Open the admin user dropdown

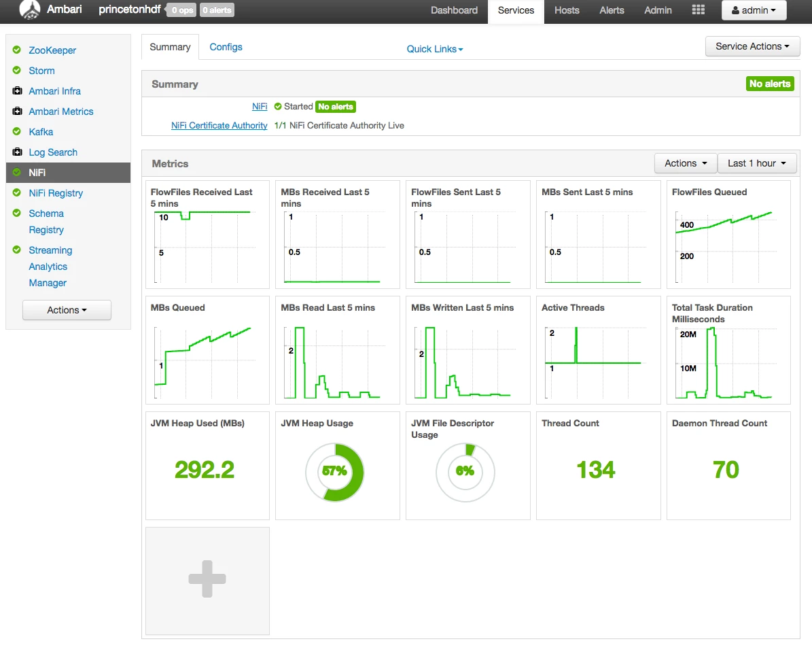tap(754, 10)
